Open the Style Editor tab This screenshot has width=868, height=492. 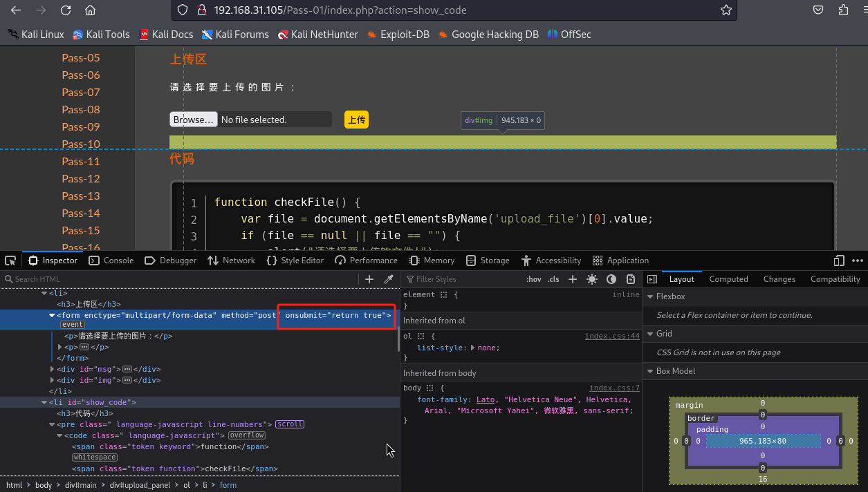(x=295, y=261)
